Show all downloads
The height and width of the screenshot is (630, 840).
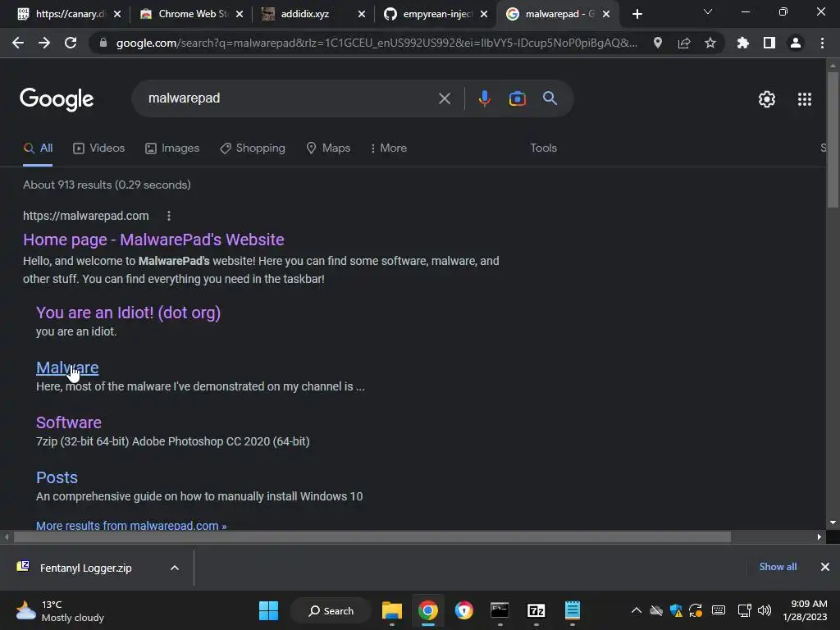coord(778,567)
